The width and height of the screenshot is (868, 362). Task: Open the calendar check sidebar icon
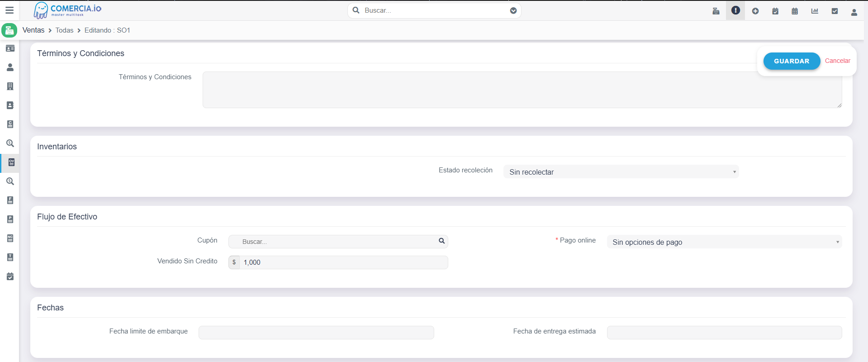tap(10, 276)
